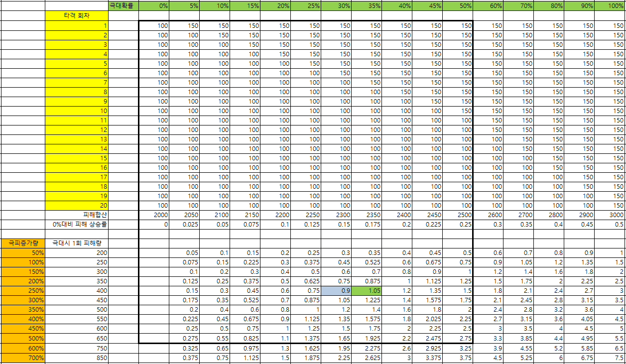Select the orange 150% cell
Viewport: 626px width, 364px height.
coord(23,272)
